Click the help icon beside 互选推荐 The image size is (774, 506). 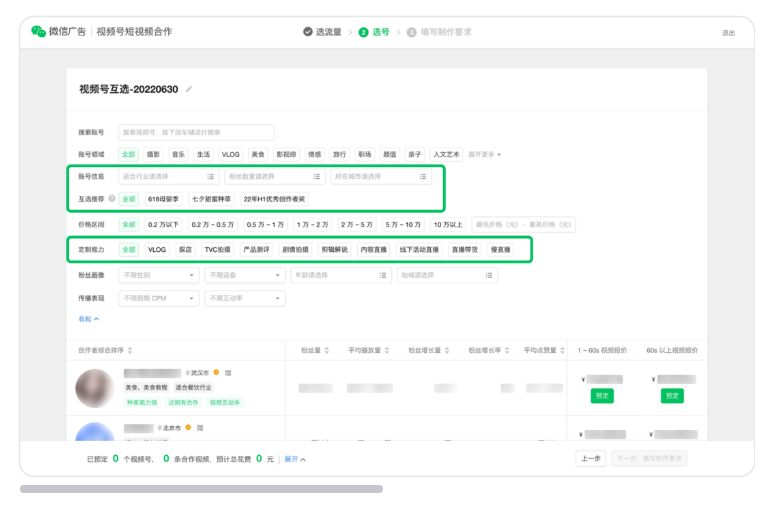[111, 198]
